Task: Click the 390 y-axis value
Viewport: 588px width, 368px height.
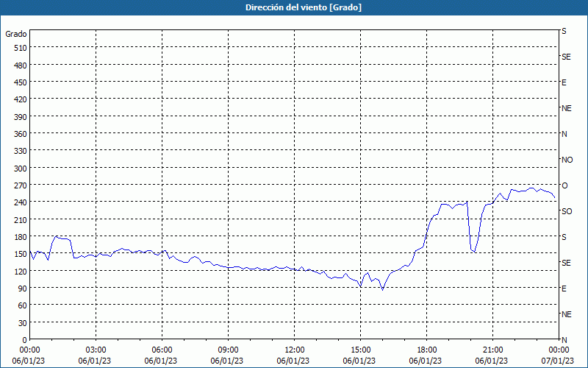Action: click(x=21, y=117)
